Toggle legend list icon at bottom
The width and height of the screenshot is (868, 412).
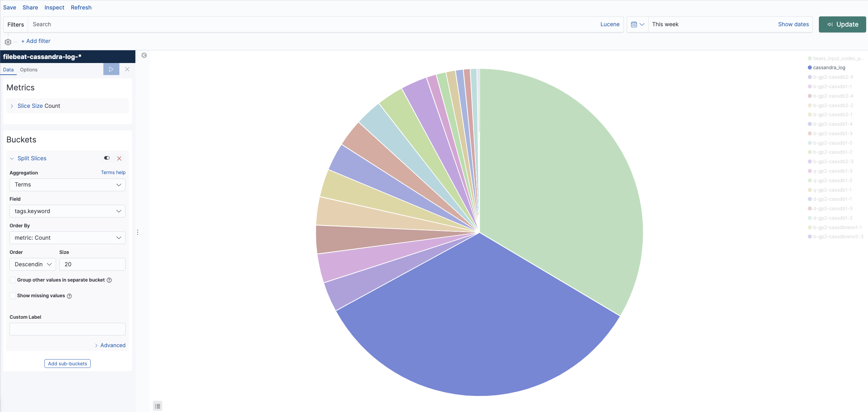(158, 406)
